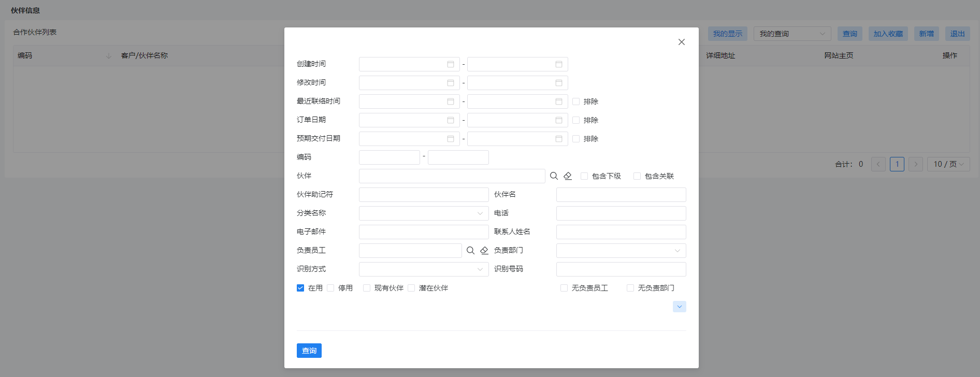Click sort arrow in 编码 column header
980x377 pixels.
click(x=109, y=56)
